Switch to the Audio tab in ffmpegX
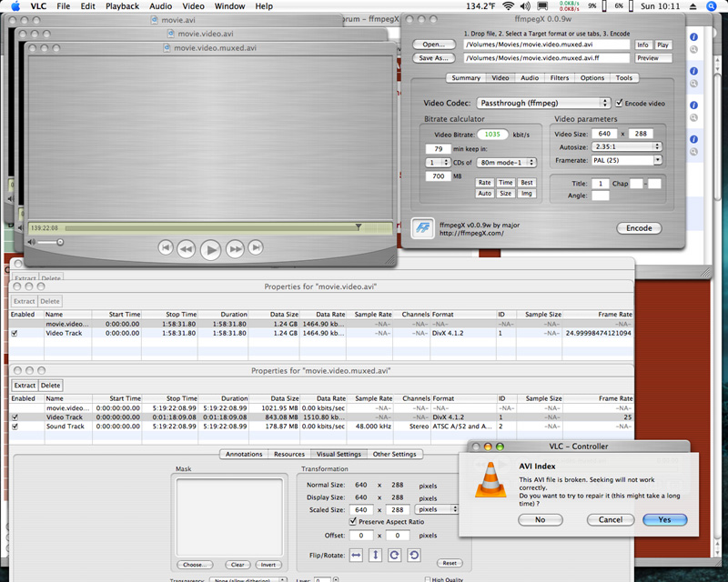This screenshot has height=582, width=728. [x=530, y=78]
